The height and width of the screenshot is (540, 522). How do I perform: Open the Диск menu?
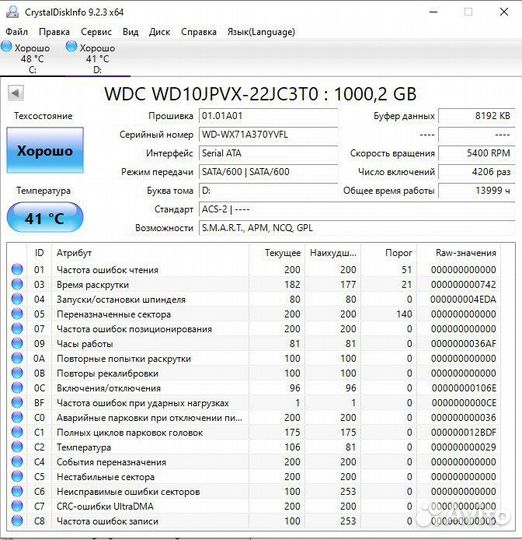pos(159,32)
